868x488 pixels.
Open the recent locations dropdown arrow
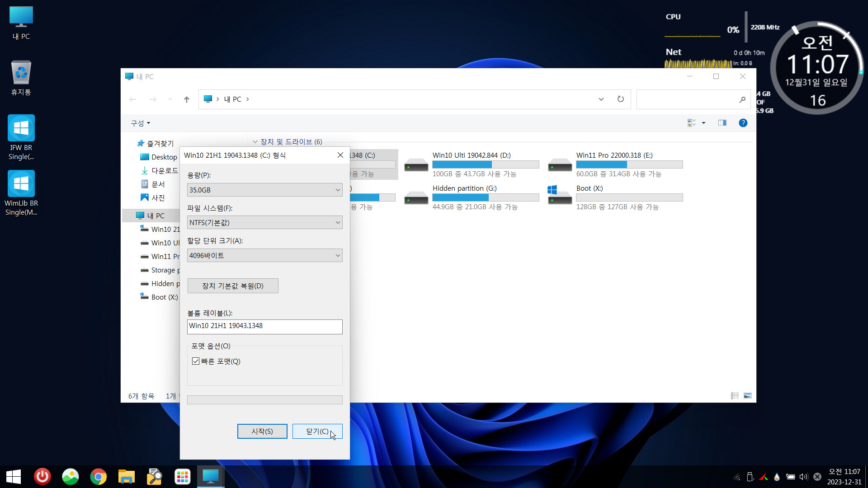click(x=170, y=99)
